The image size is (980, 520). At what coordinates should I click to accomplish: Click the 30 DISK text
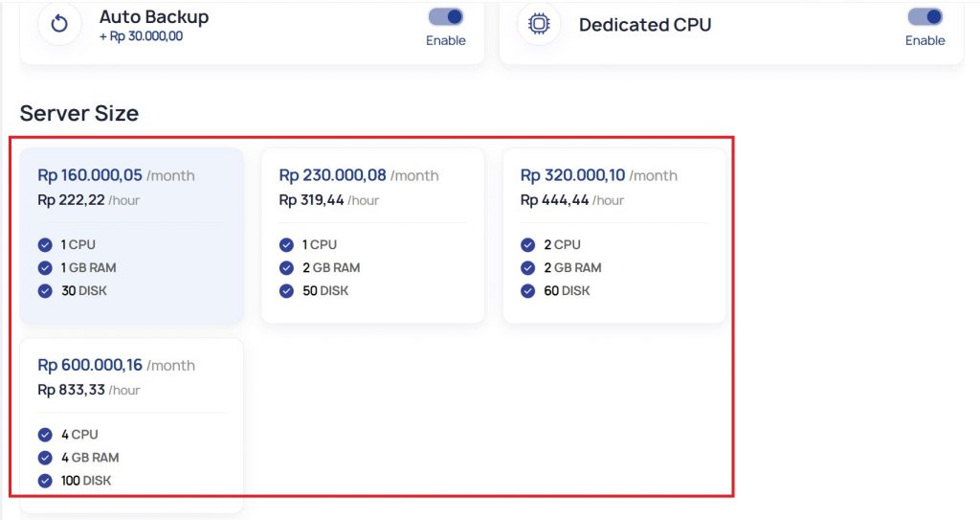84,291
